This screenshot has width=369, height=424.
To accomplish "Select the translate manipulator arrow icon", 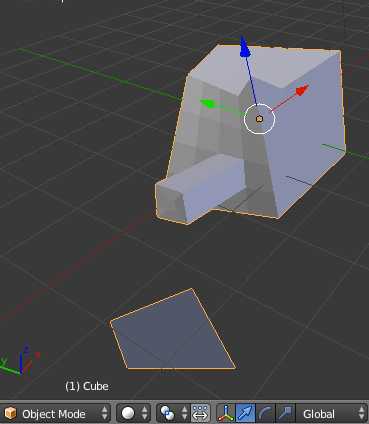I will pyautogui.click(x=245, y=413).
